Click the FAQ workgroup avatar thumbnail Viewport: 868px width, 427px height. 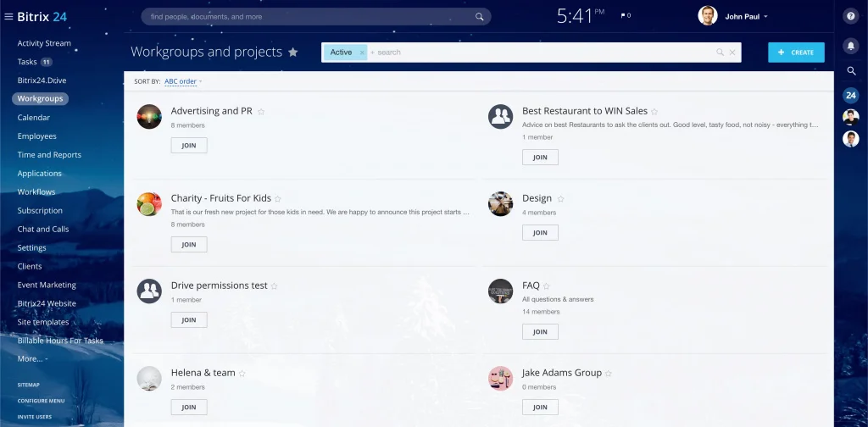coord(500,291)
